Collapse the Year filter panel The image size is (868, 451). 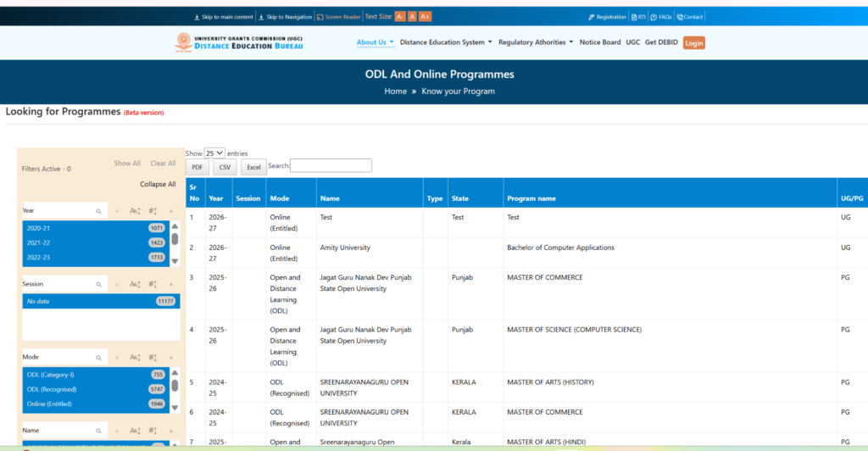coord(171,211)
